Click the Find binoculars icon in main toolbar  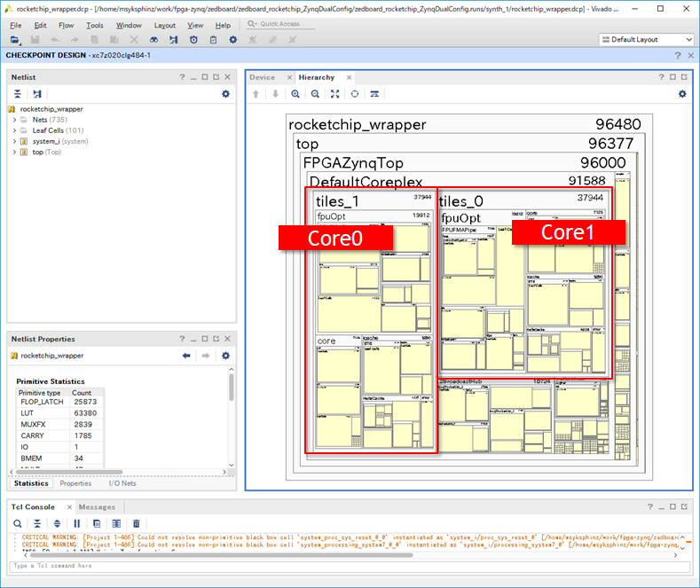tap(153, 40)
